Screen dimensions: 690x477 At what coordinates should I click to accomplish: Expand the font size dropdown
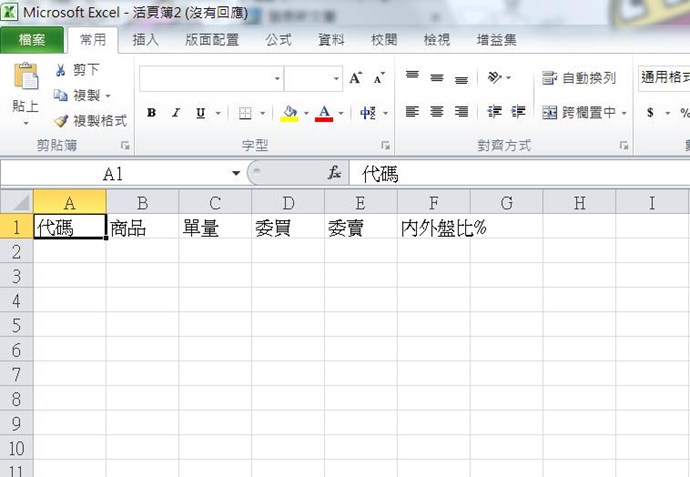336,78
